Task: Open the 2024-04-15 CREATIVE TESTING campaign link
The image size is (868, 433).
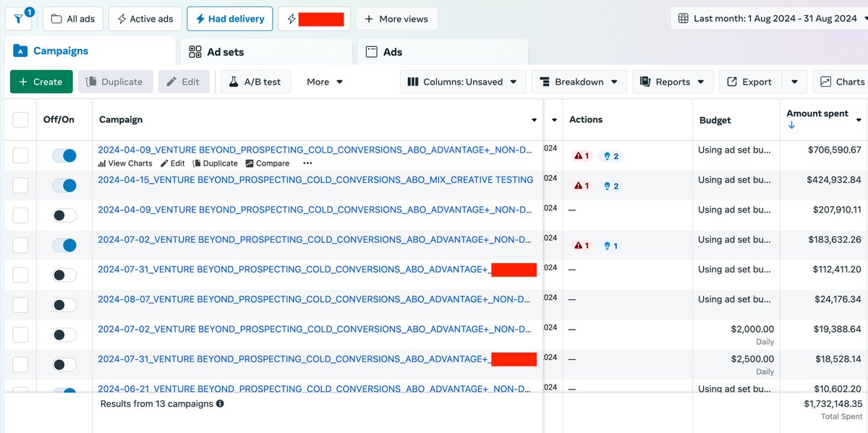Action: (315, 179)
